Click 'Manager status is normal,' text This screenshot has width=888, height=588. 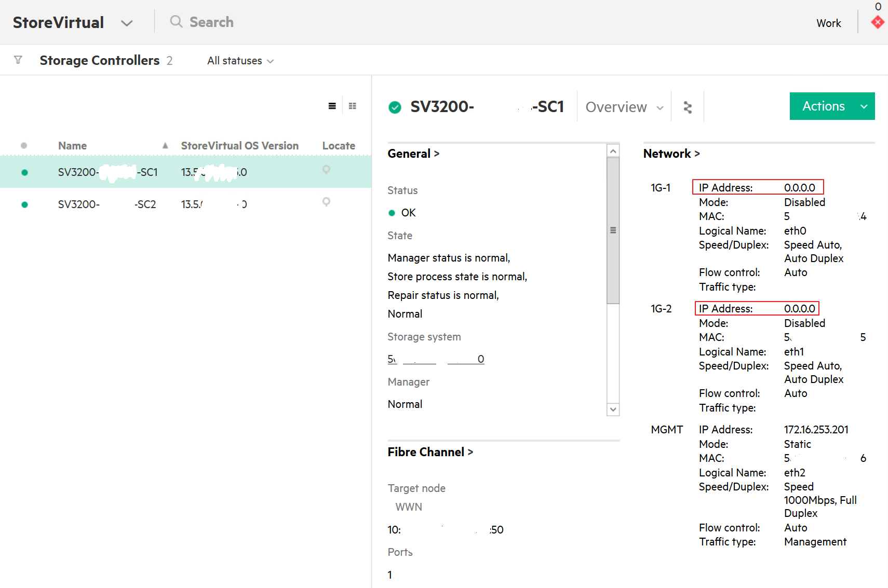[449, 257]
